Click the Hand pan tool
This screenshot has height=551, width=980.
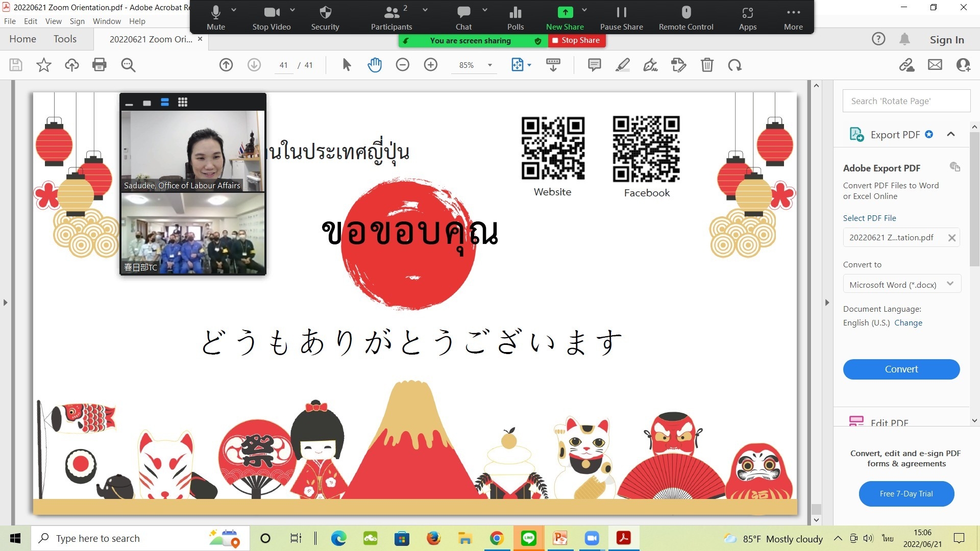click(374, 65)
